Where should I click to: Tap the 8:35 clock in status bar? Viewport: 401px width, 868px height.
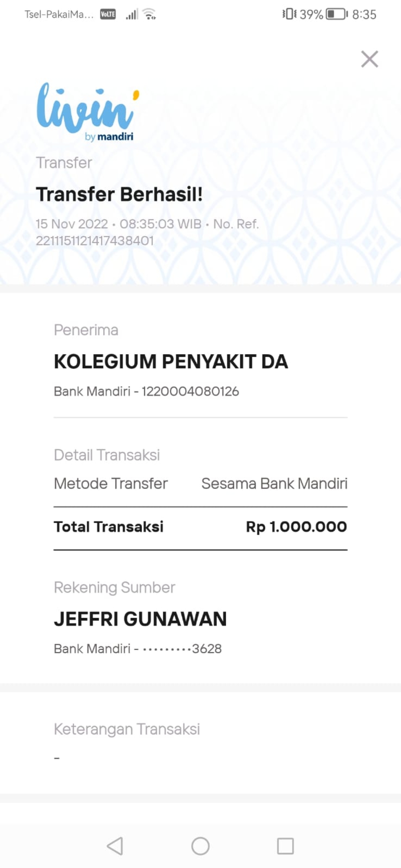(364, 14)
